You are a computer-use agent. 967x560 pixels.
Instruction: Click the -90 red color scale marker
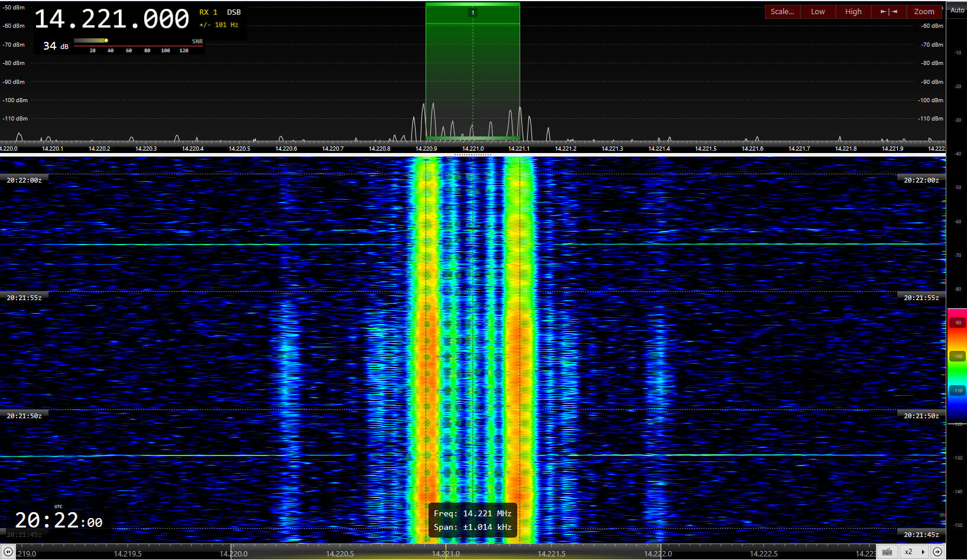[x=958, y=323]
